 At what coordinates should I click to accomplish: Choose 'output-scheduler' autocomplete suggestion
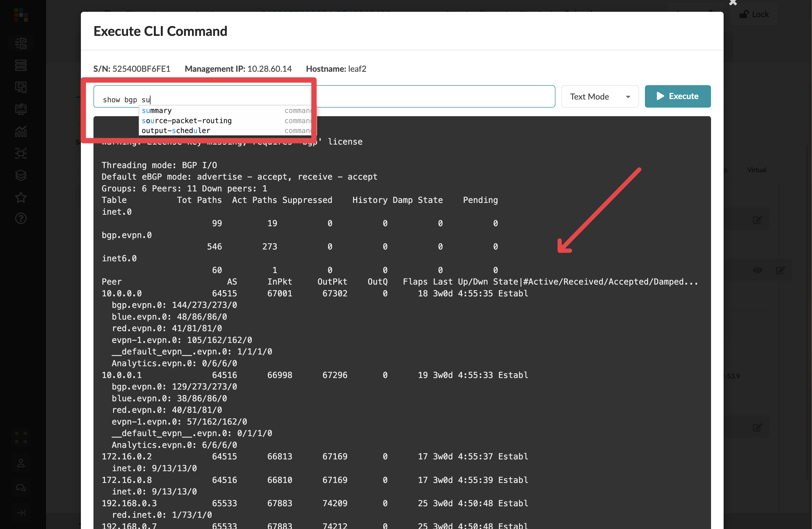click(176, 130)
